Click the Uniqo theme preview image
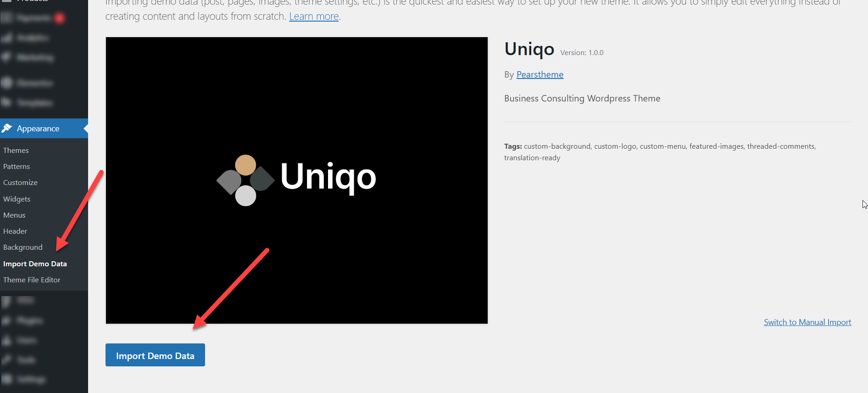868x393 pixels. 296,180
